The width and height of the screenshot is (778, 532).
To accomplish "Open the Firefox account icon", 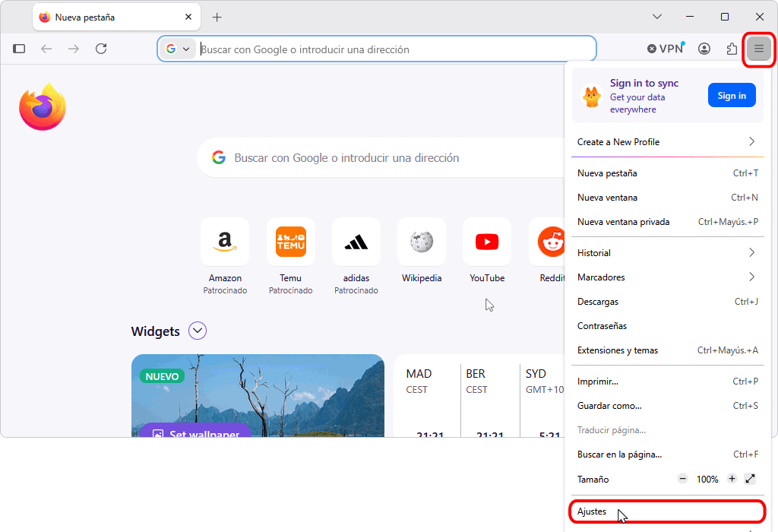I will point(704,49).
